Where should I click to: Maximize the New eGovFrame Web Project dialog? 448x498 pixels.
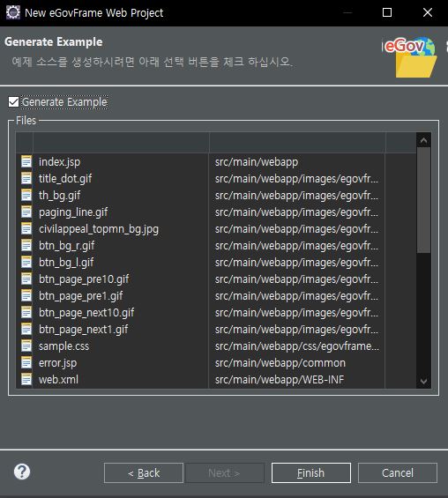[387, 12]
